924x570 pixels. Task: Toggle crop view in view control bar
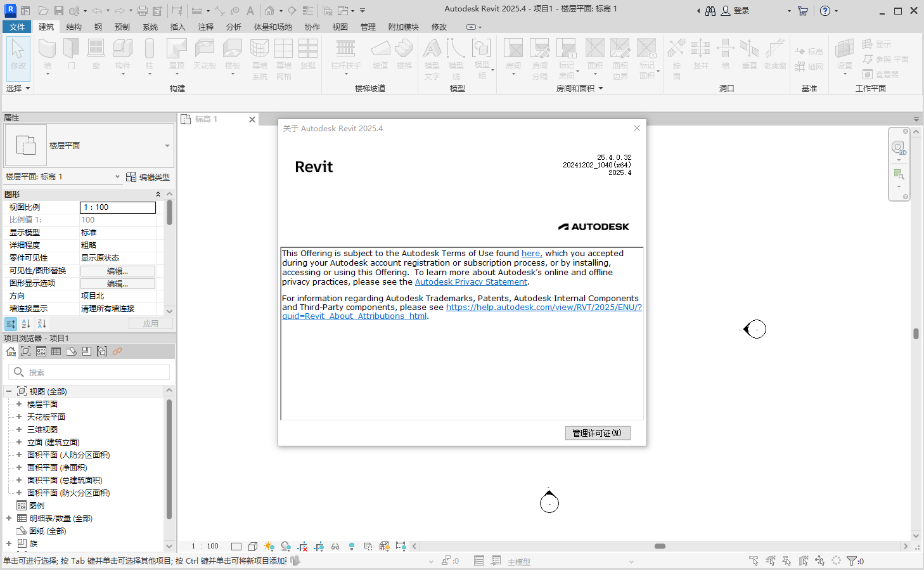tap(302, 546)
